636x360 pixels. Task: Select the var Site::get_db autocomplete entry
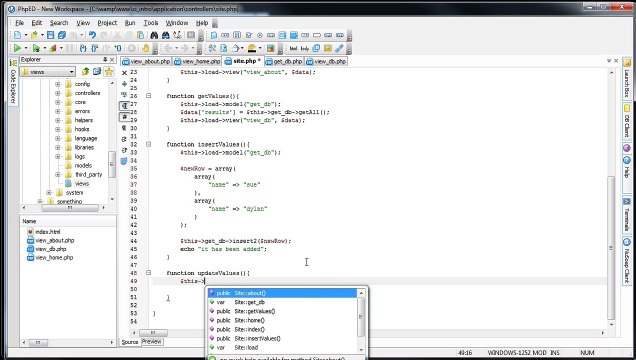click(x=283, y=302)
